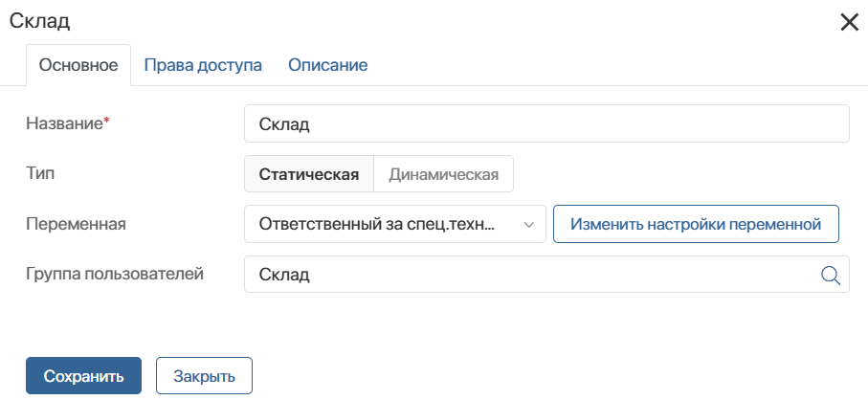The height and width of the screenshot is (400, 868).
Task: Click the Переменная label text
Action: (x=76, y=224)
